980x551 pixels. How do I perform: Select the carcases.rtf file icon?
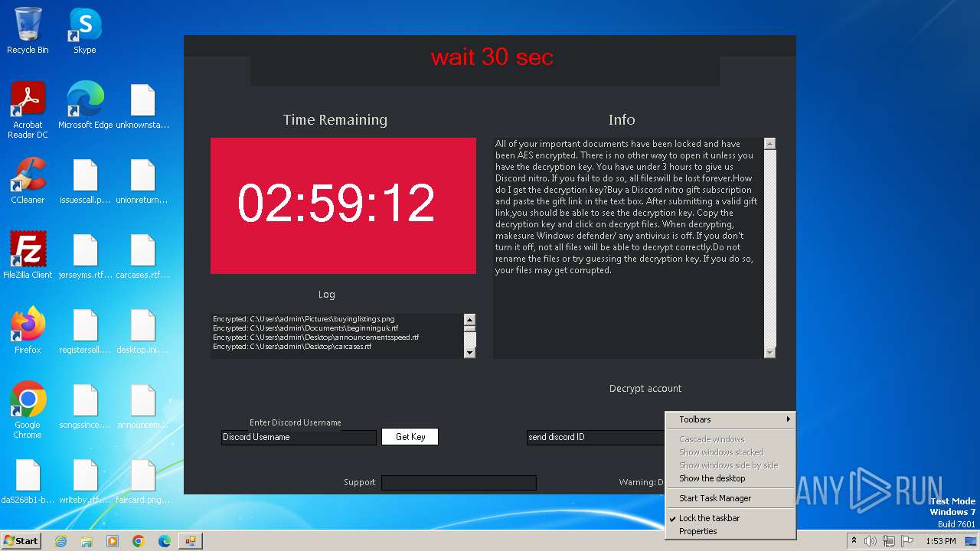142,256
